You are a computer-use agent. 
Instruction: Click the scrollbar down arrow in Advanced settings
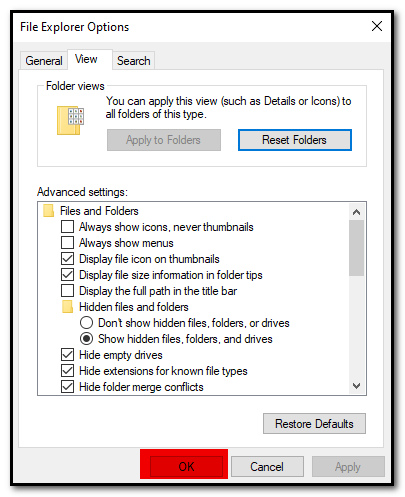(x=356, y=386)
